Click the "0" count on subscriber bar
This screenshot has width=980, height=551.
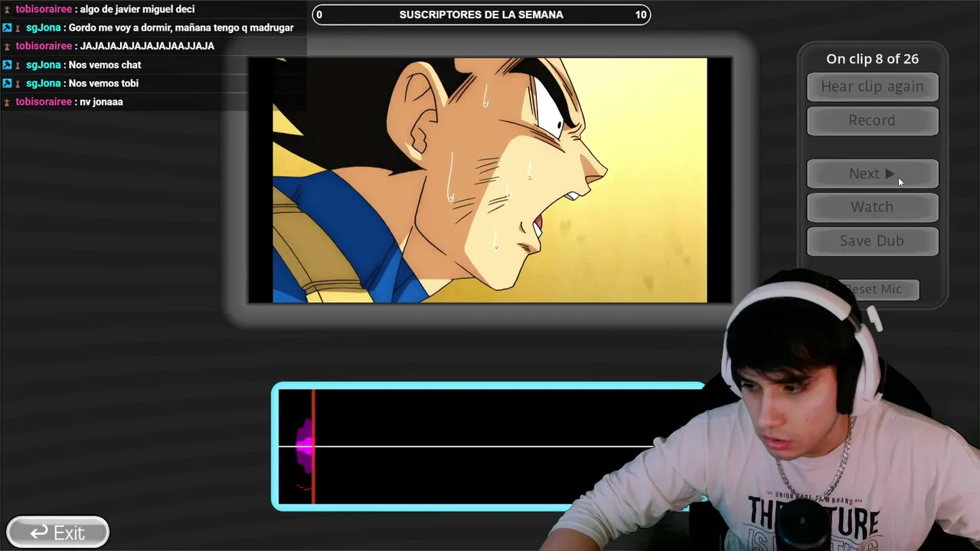(x=319, y=15)
